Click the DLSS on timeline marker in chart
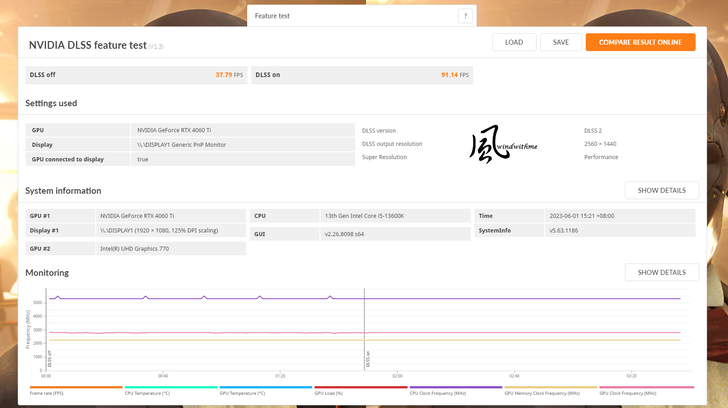The width and height of the screenshot is (728, 408). click(368, 355)
